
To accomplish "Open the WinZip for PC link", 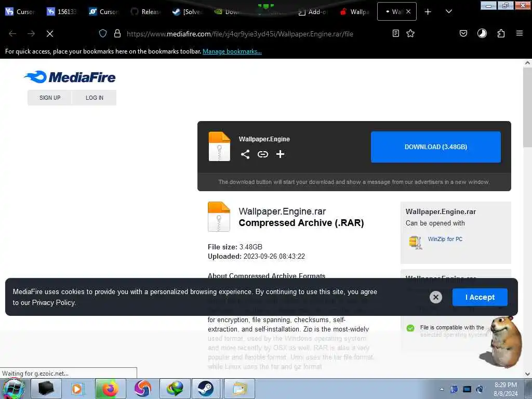I will [445, 239].
